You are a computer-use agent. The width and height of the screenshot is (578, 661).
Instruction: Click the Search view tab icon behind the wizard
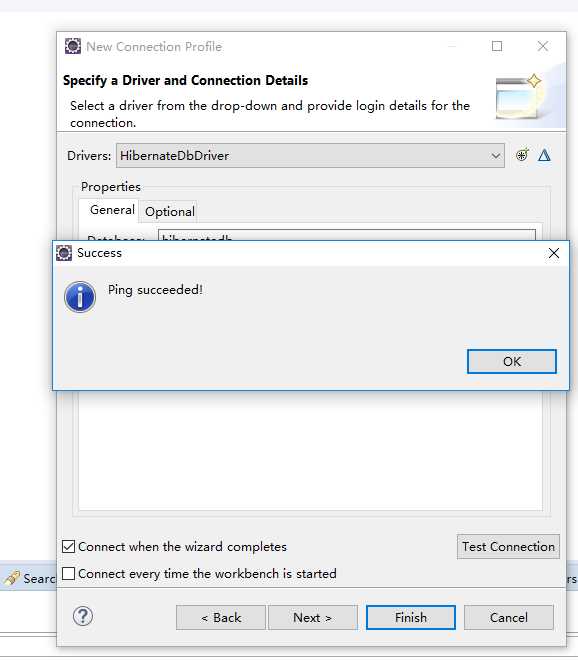point(12,578)
